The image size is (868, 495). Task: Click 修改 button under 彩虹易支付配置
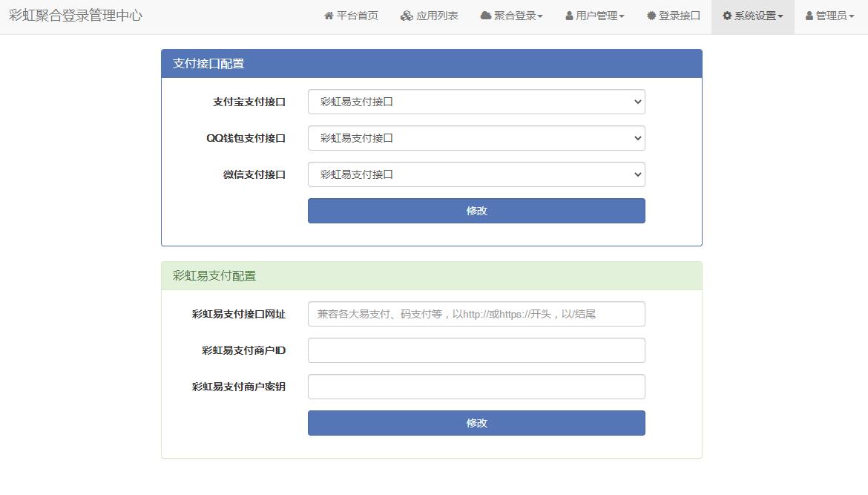point(476,423)
